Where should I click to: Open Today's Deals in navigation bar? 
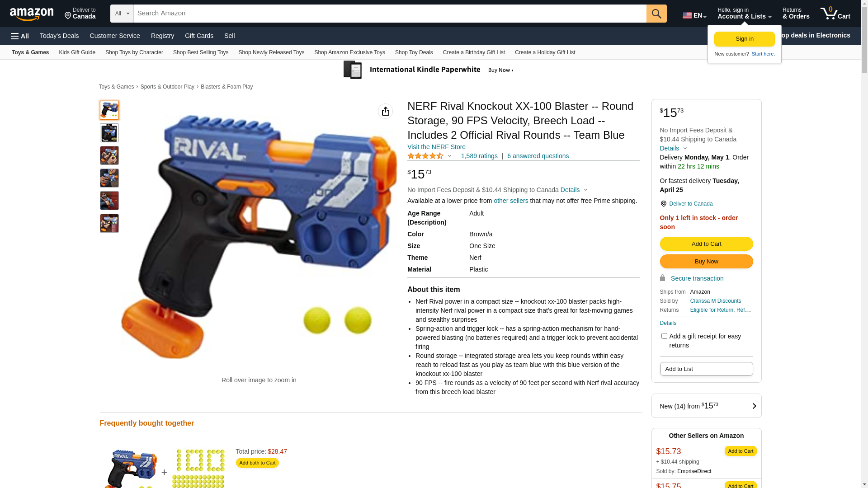59,36
